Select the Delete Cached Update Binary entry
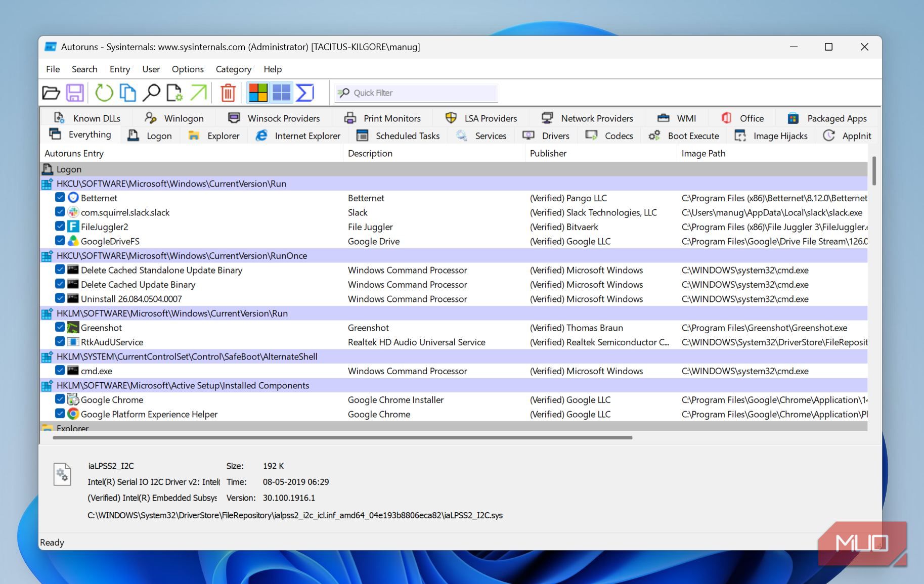924x584 pixels. pyautogui.click(x=138, y=284)
